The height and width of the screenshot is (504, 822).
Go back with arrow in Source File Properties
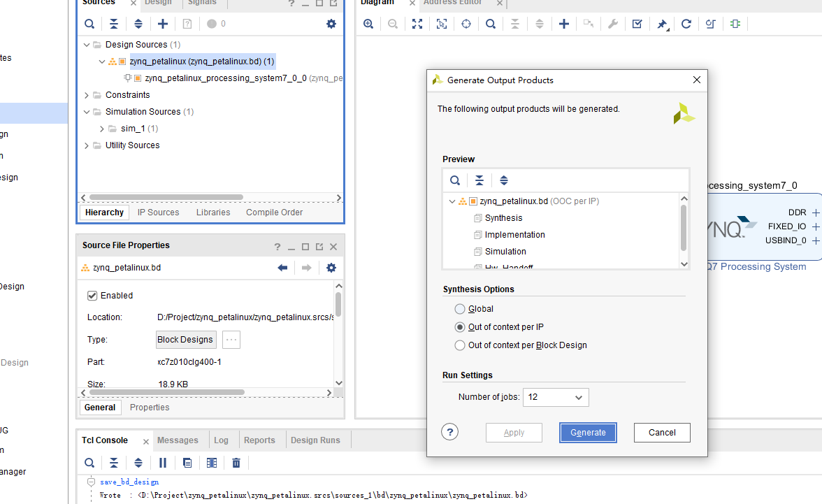pos(282,268)
